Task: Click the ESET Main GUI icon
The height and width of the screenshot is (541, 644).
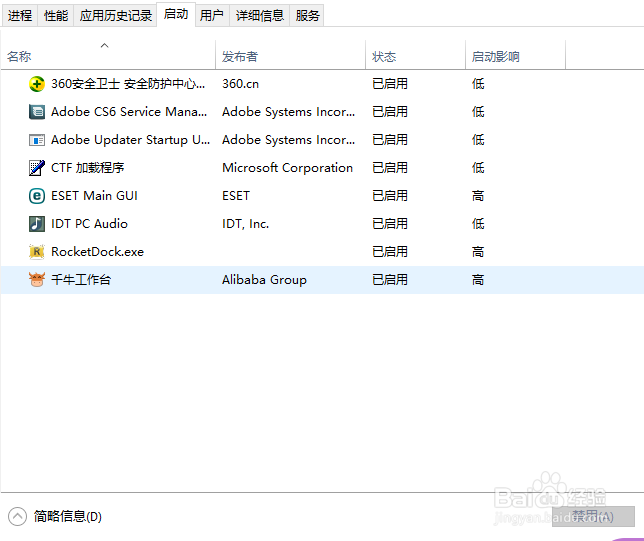Action: [37, 196]
